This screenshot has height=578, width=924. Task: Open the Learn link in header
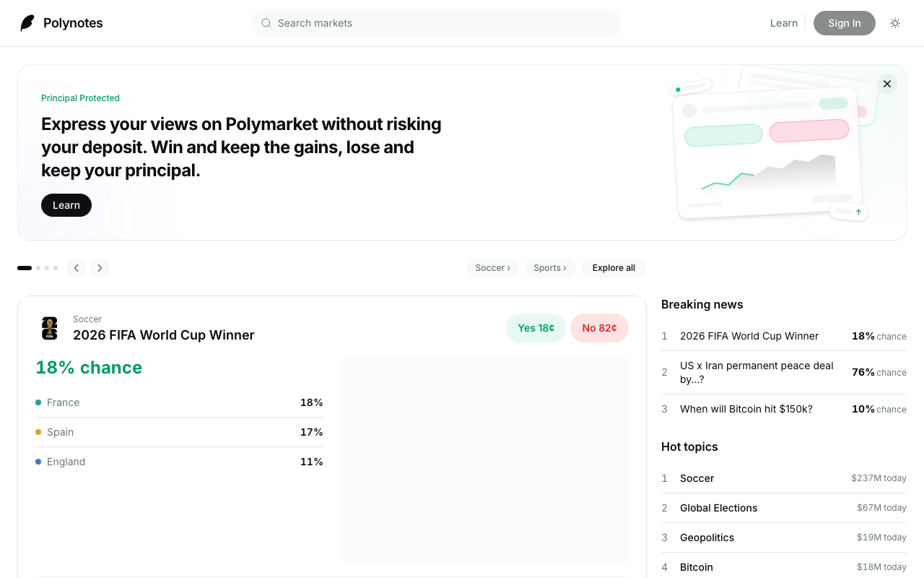point(783,23)
